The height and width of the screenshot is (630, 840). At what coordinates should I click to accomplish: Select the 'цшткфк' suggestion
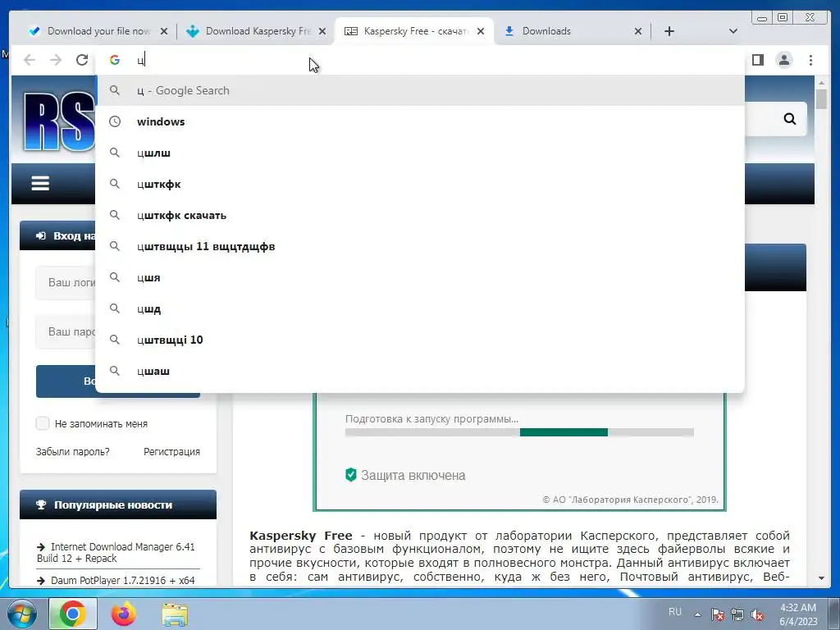[x=420, y=184]
